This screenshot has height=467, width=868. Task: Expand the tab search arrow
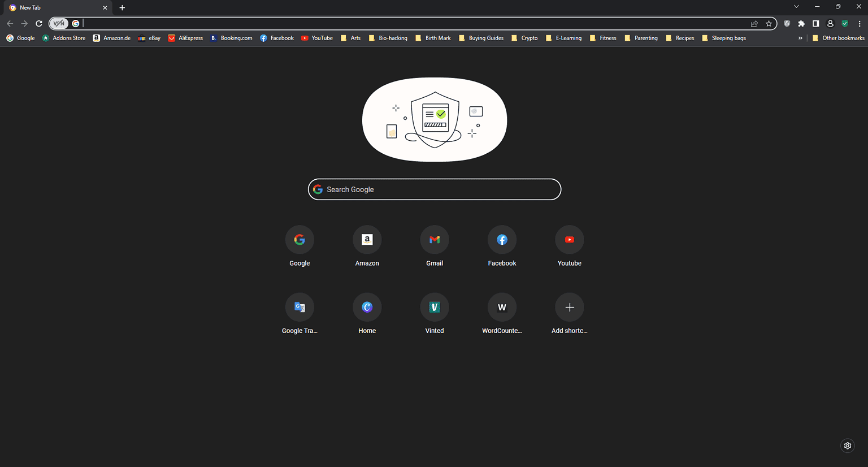click(796, 6)
